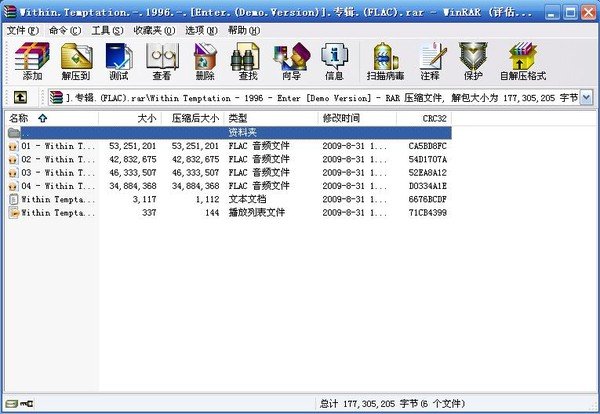Click packed size 144 cell

tap(212, 213)
